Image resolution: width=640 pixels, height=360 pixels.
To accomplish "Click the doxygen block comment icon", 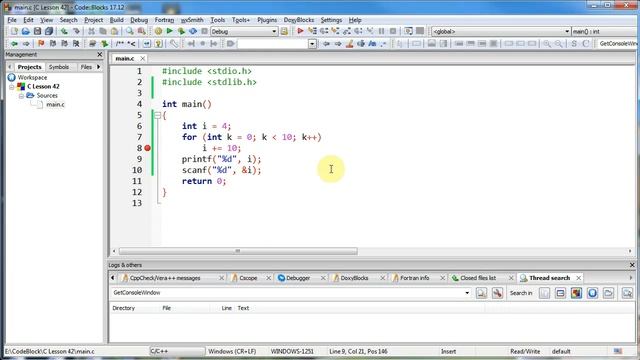I will (x=120, y=43).
